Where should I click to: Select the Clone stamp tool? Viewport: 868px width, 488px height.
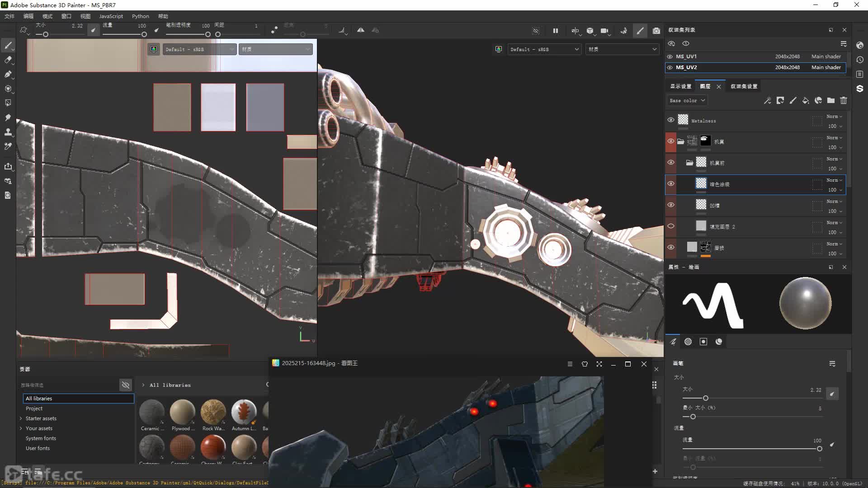[8, 132]
